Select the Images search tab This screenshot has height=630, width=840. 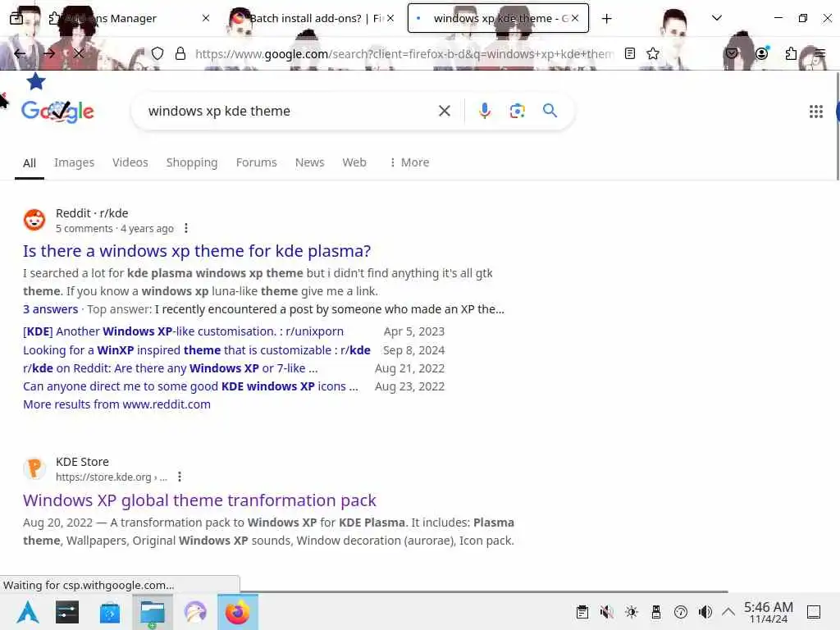(74, 162)
